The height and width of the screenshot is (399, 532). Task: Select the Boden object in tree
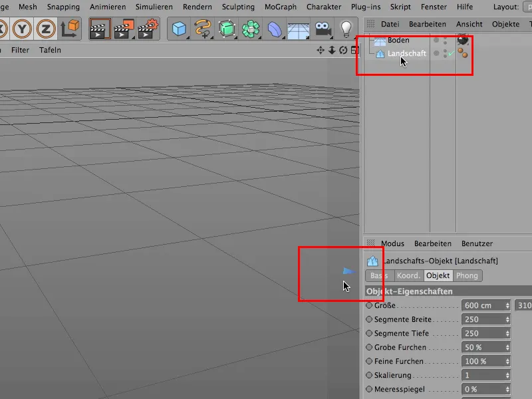point(398,40)
